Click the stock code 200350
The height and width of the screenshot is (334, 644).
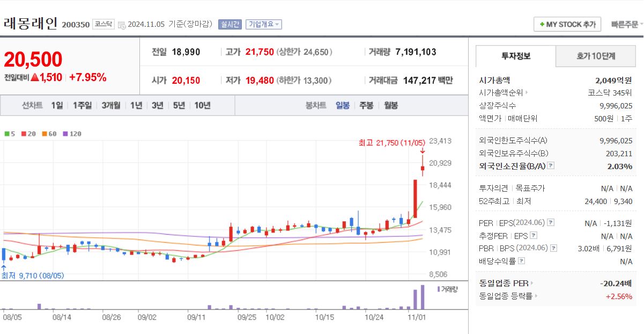76,25
